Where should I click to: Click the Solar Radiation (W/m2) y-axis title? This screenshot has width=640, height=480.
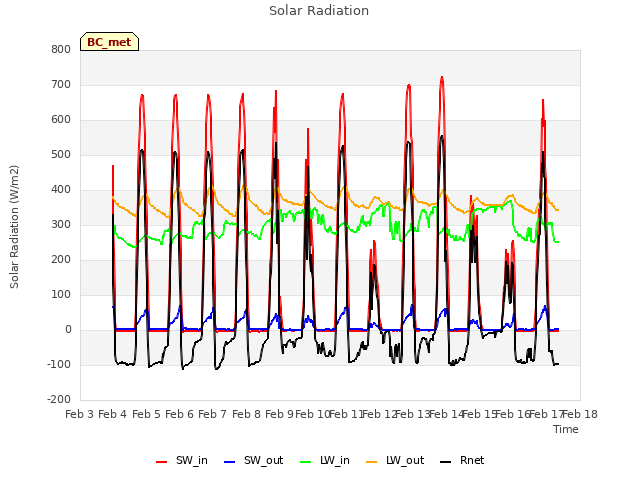[x=14, y=227]
